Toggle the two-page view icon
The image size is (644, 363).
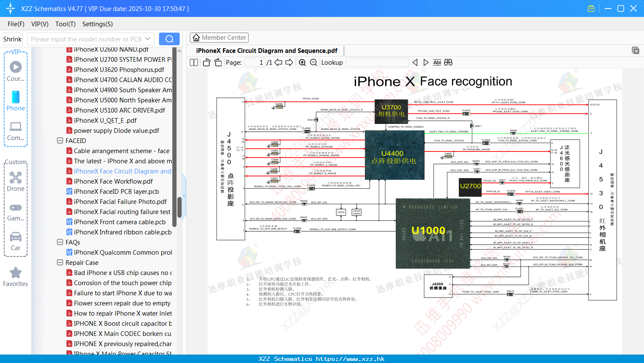point(194,63)
